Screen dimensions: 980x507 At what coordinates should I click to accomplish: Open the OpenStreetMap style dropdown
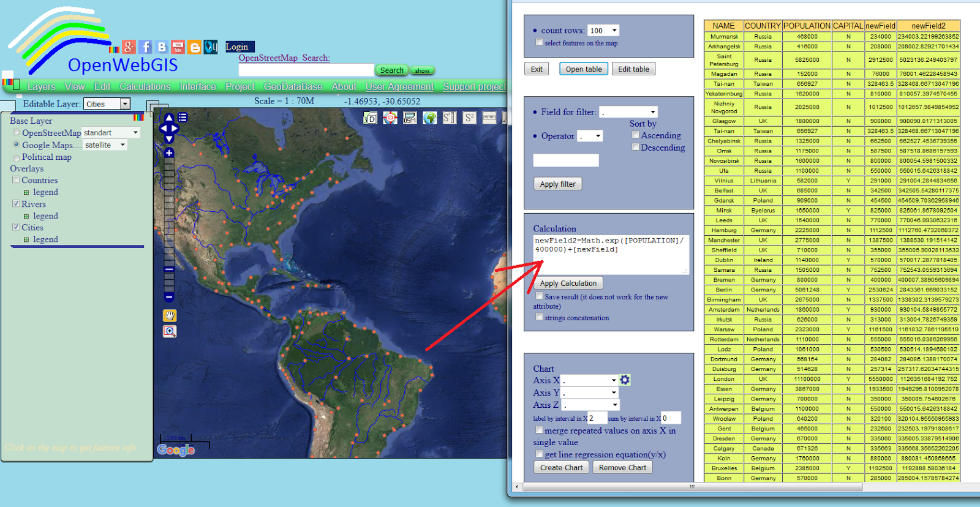point(111,132)
